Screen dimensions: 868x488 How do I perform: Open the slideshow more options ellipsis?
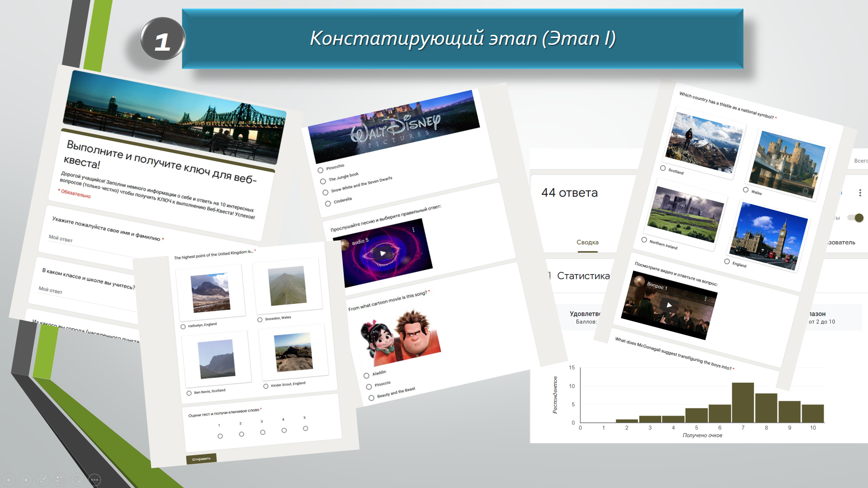click(95, 480)
